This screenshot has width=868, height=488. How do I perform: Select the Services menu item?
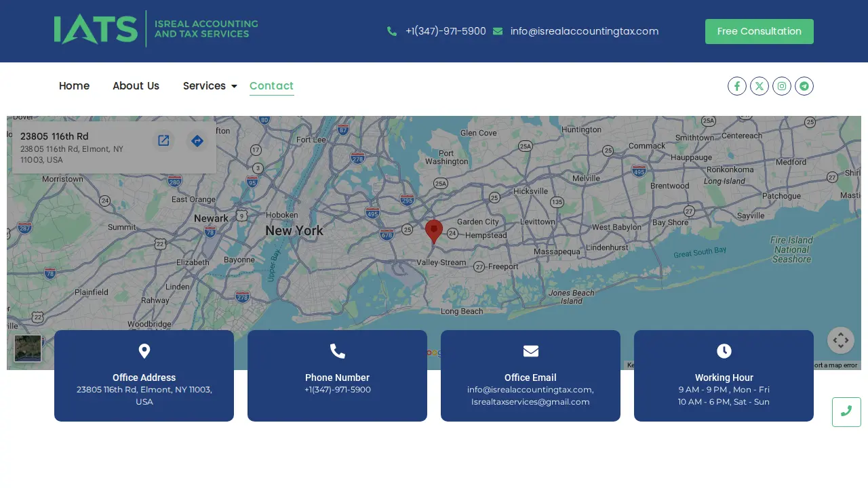204,86
